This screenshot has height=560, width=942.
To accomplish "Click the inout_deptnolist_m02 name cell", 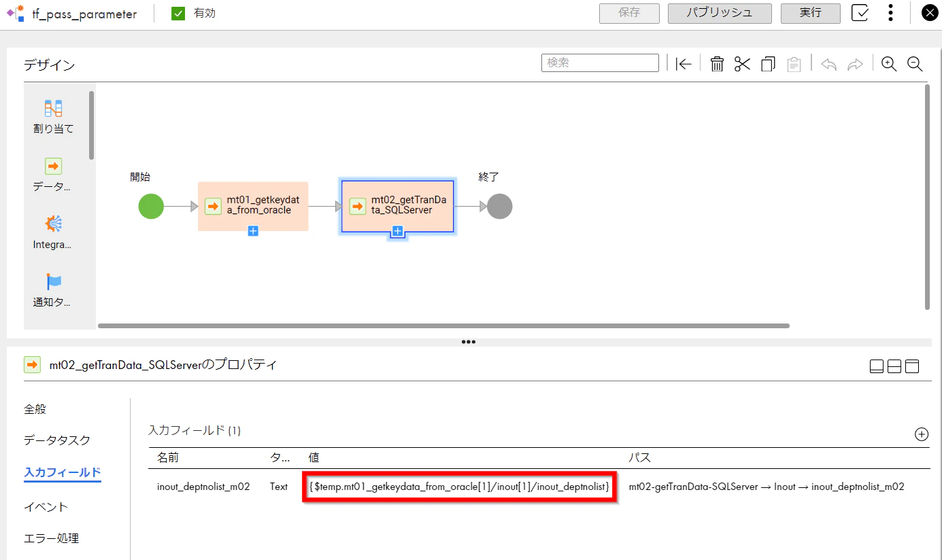I will pyautogui.click(x=203, y=487).
